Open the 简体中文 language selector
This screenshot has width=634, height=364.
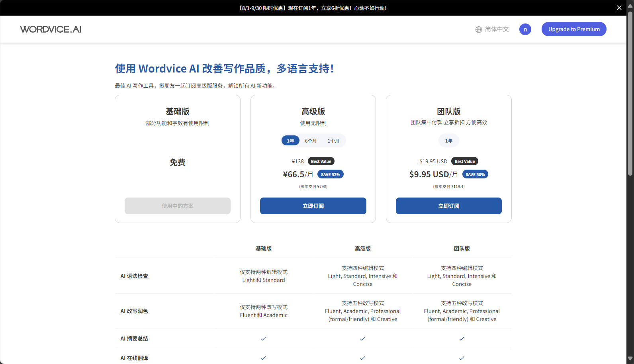[x=492, y=29]
